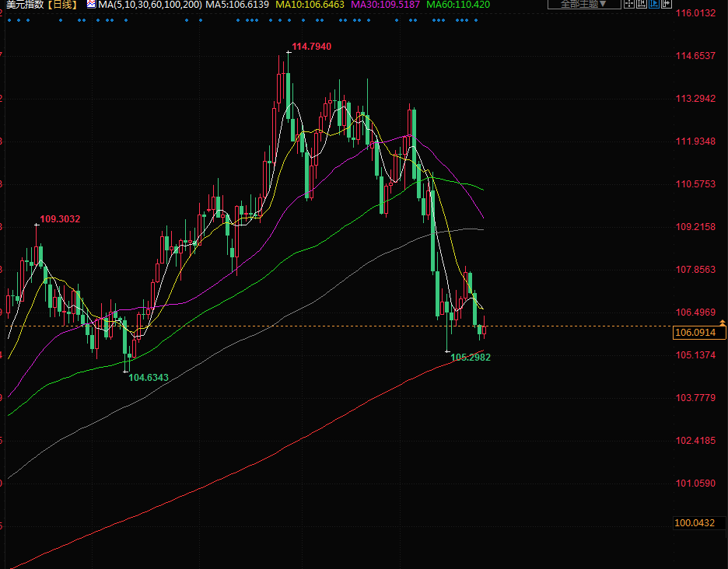Viewport: 728px width, 569px height.
Task: Click the MA indicator chart icon before MA(5,10,30...)
Action: (91, 5)
